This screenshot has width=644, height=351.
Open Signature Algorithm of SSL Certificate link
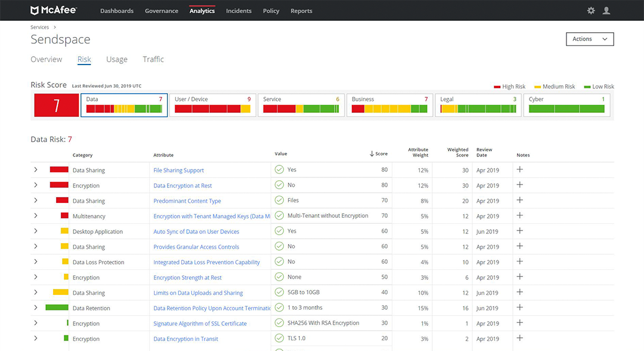200,324
